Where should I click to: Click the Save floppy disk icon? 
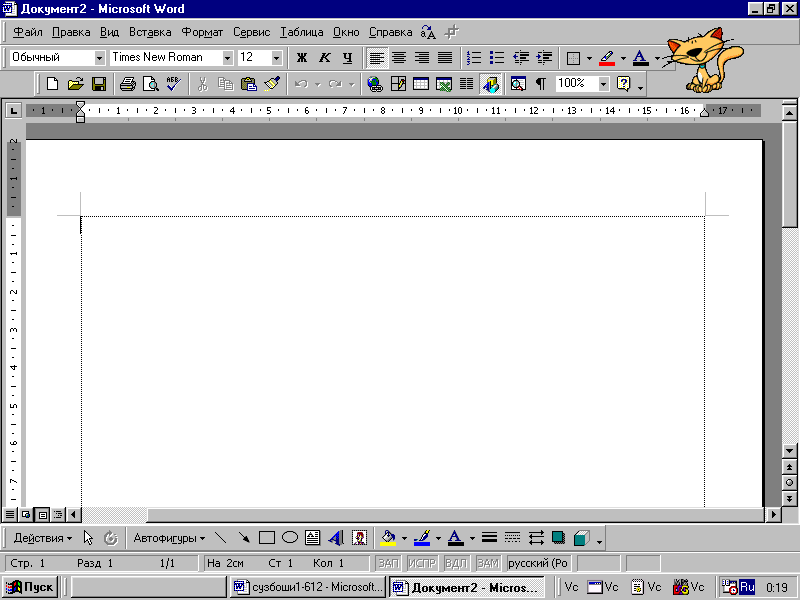click(x=99, y=84)
